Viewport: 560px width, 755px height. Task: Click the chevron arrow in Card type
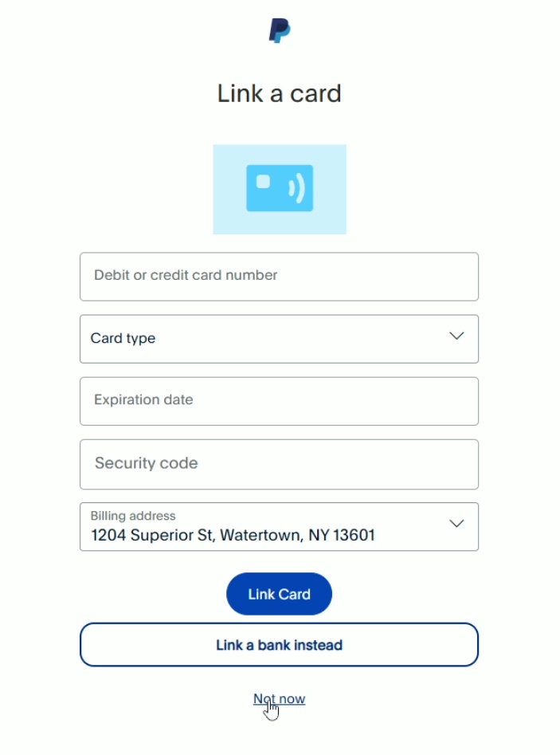456,336
